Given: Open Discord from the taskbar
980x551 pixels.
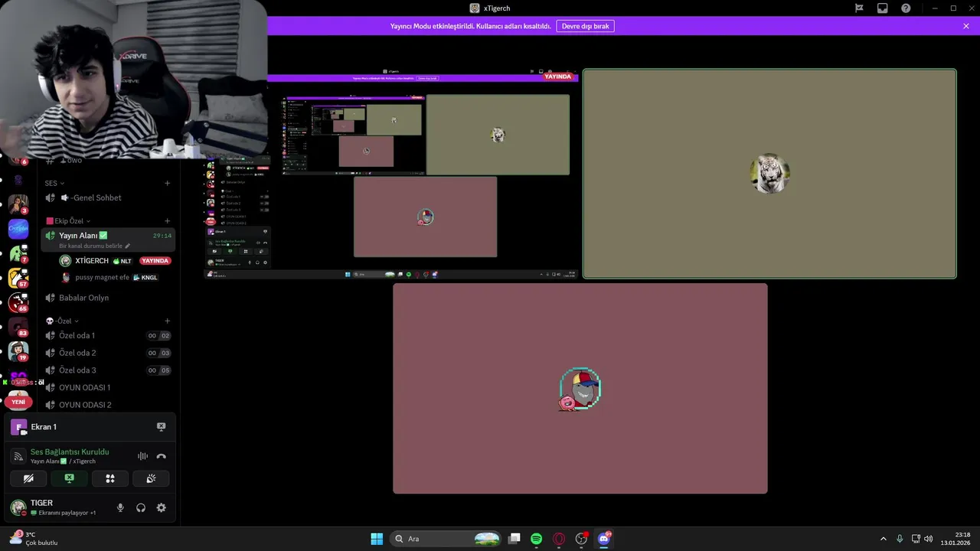Looking at the screenshot, I should tap(604, 539).
